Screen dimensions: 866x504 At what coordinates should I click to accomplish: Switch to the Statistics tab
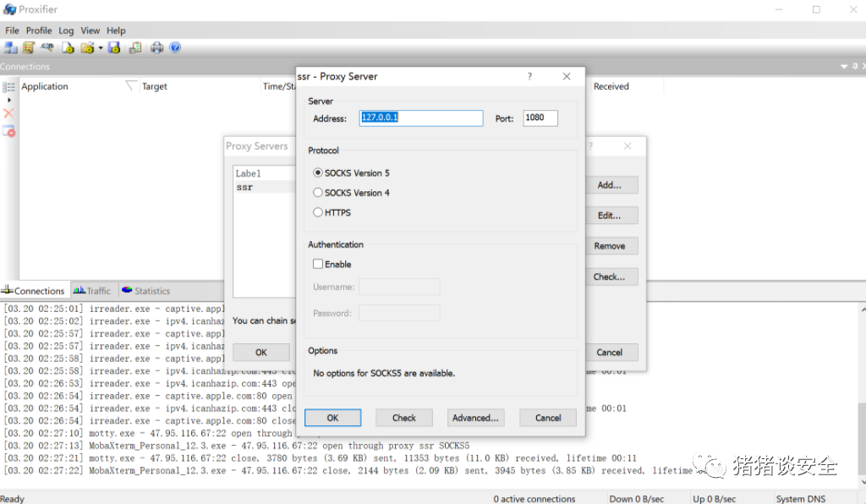(146, 290)
